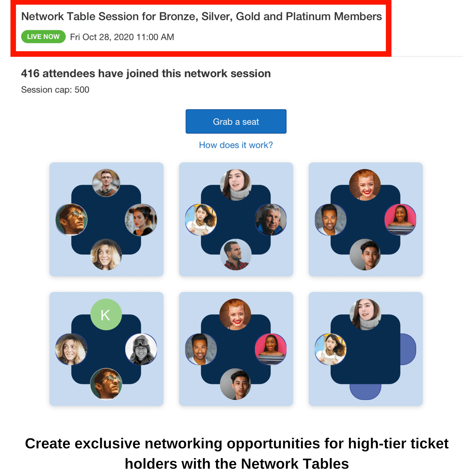This screenshot has height=476, width=465.
Task: Click the blue "Grab a seat" button
Action: tap(236, 121)
